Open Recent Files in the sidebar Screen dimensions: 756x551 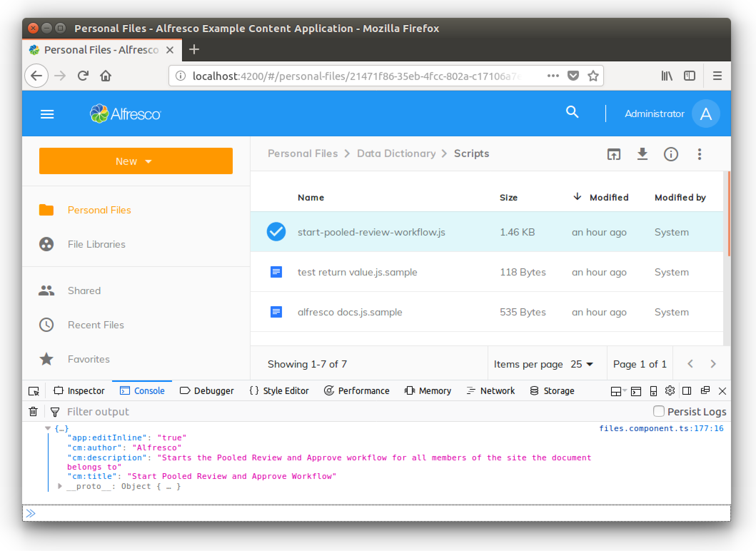96,325
